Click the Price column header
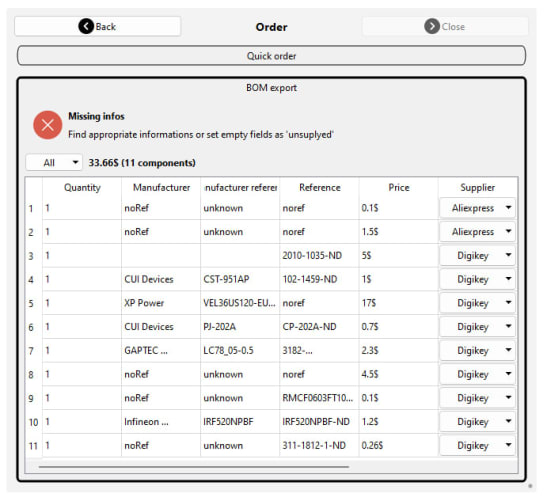This screenshot has width=547, height=501. pyautogui.click(x=399, y=187)
